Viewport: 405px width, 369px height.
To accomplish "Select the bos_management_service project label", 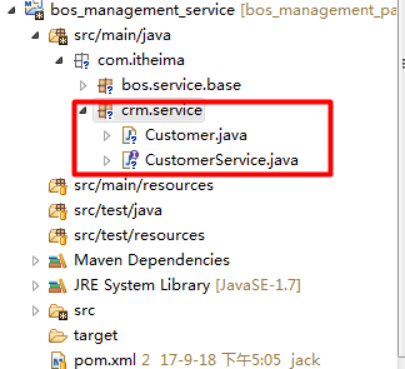I will 143,10.
